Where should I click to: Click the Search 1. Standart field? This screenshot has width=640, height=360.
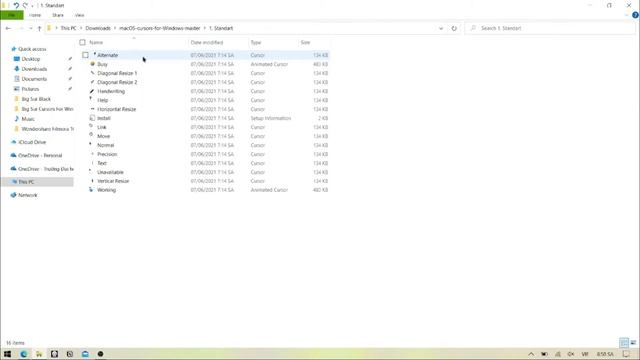[x=550, y=28]
